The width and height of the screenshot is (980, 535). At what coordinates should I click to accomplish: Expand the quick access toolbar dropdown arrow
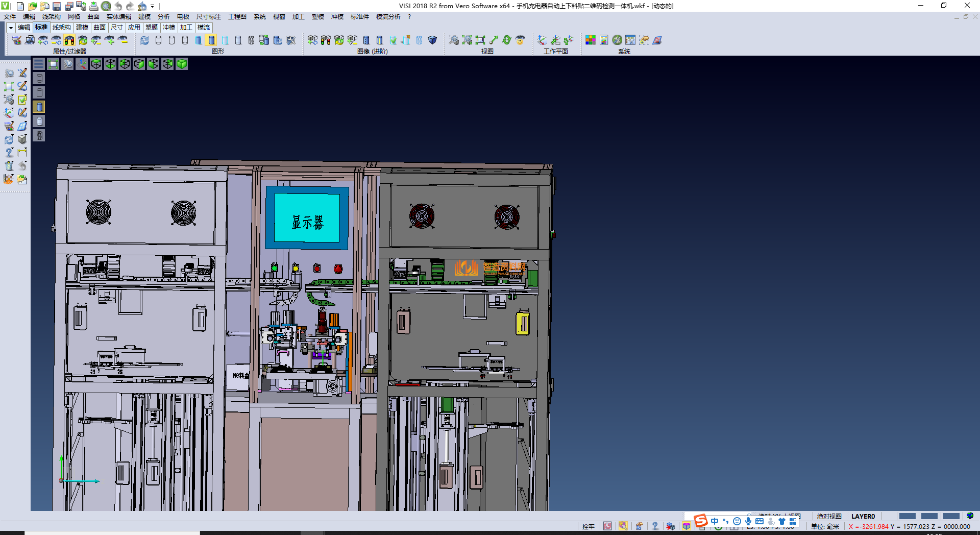[x=152, y=7]
